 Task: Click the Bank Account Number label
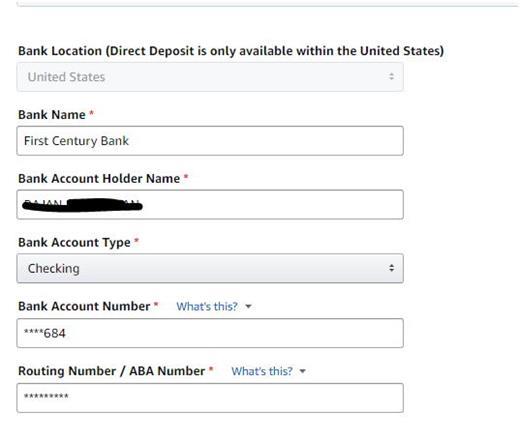click(84, 306)
